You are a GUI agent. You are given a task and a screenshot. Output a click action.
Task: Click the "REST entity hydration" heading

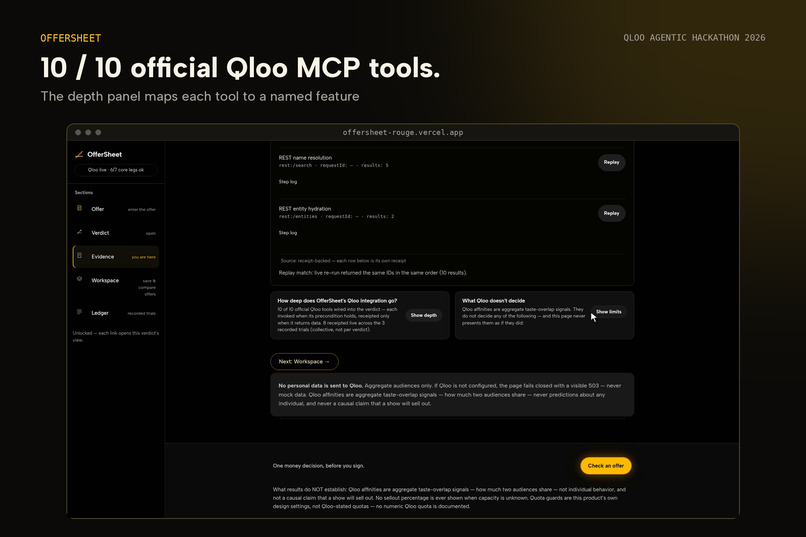click(x=305, y=209)
